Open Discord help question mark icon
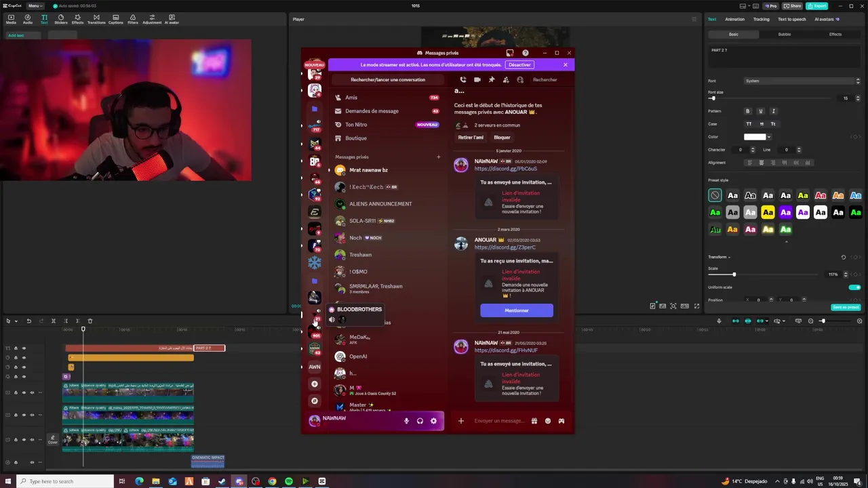This screenshot has width=868, height=488. (x=525, y=53)
